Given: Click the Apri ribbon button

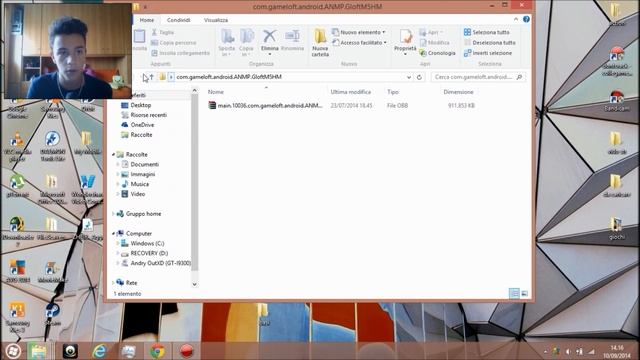Looking at the screenshot, I should pos(431,32).
